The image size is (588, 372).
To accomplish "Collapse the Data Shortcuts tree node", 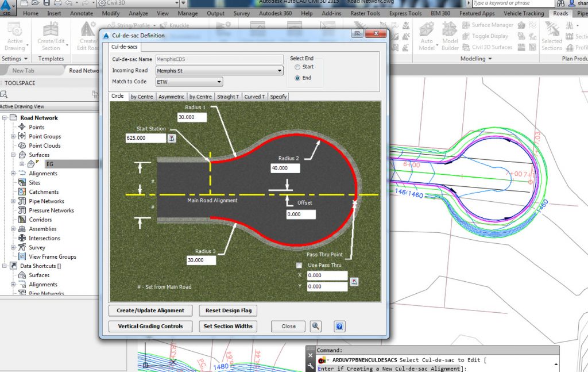I will 5,266.
